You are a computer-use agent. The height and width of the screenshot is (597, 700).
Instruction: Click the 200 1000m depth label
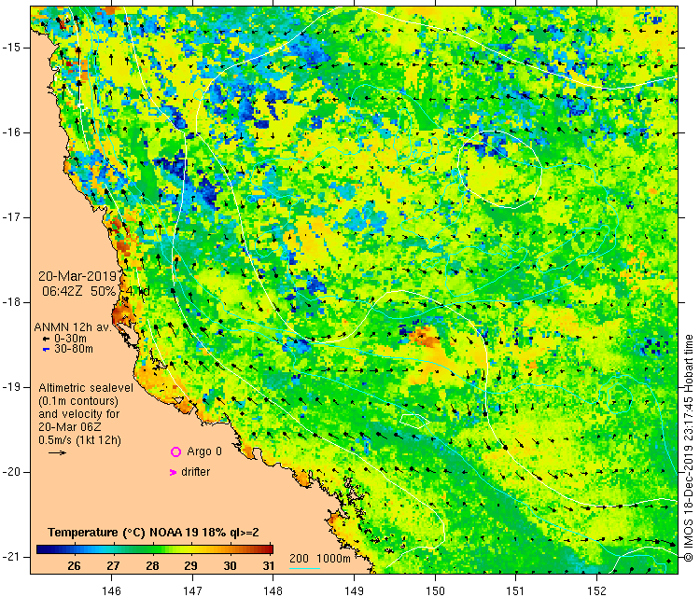(320, 559)
